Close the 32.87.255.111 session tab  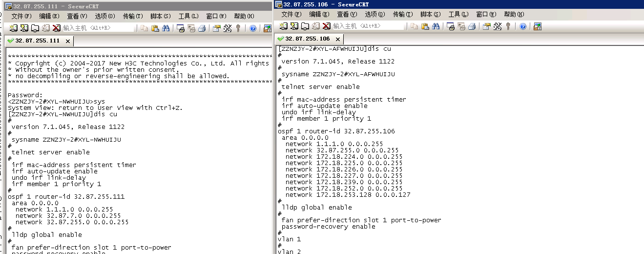point(68,41)
